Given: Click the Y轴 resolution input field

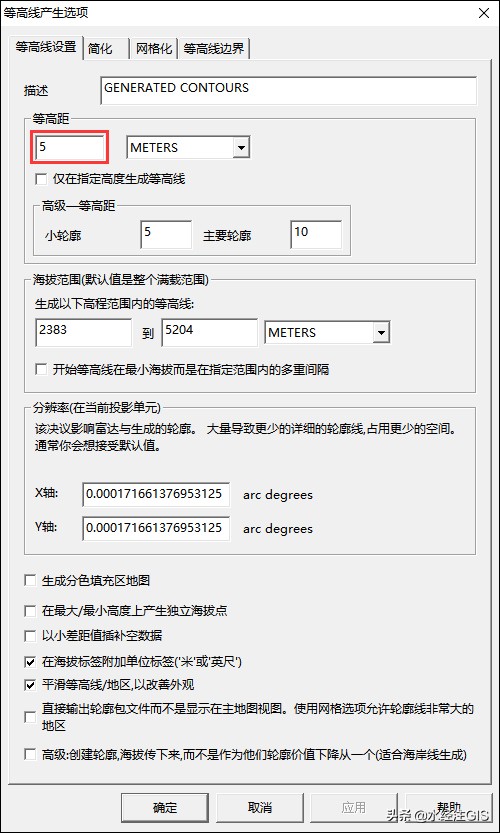Looking at the screenshot, I should 156,529.
